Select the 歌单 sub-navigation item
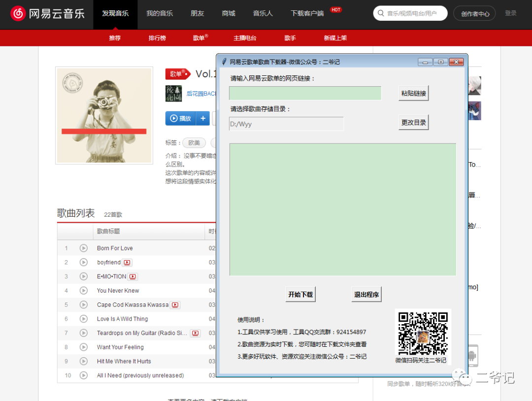532x401 pixels. [199, 38]
